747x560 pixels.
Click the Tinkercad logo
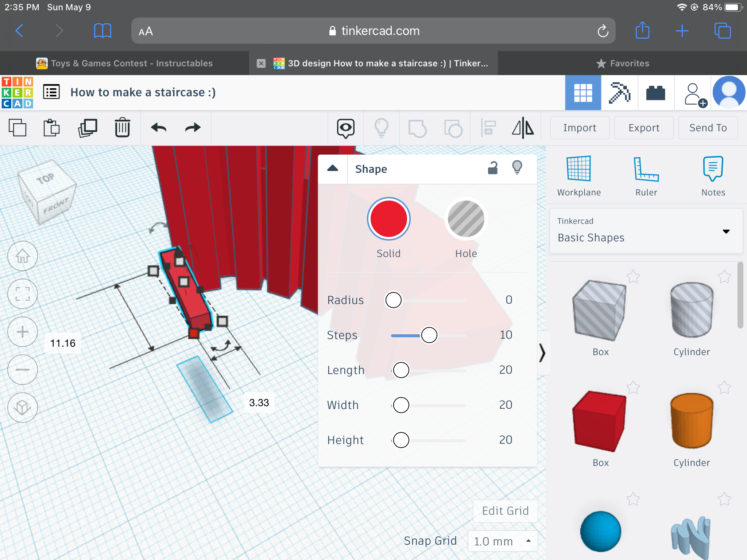tap(18, 92)
